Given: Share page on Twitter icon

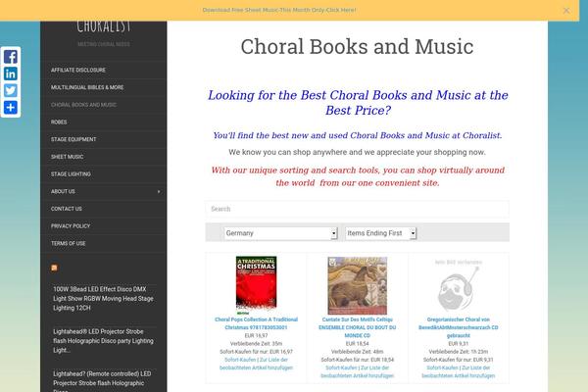Looking at the screenshot, I should [11, 90].
